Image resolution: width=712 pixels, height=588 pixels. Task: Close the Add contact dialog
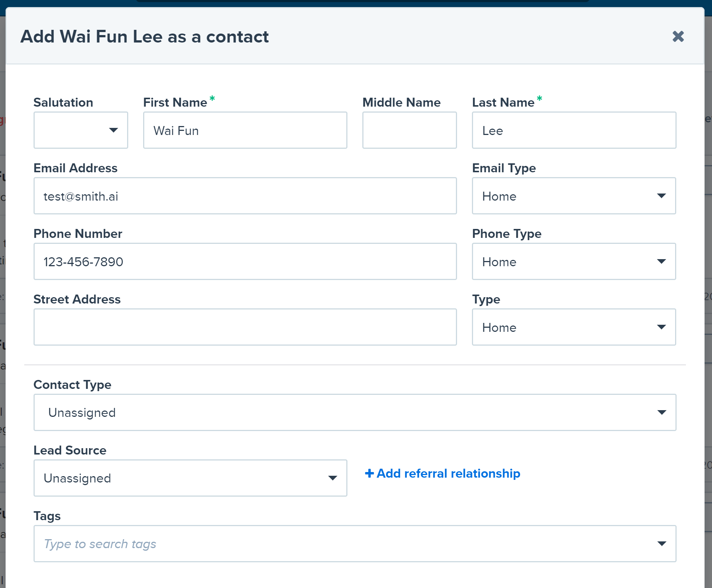click(678, 37)
